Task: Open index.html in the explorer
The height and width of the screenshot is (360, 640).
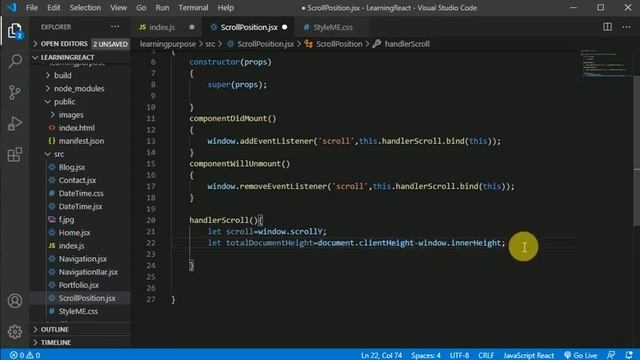Action: pos(76,128)
